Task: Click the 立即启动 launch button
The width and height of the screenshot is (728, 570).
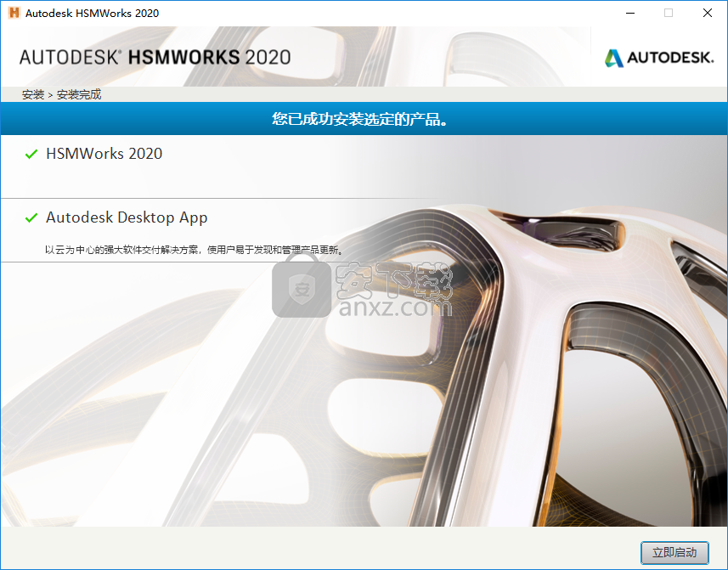Action: point(674,552)
